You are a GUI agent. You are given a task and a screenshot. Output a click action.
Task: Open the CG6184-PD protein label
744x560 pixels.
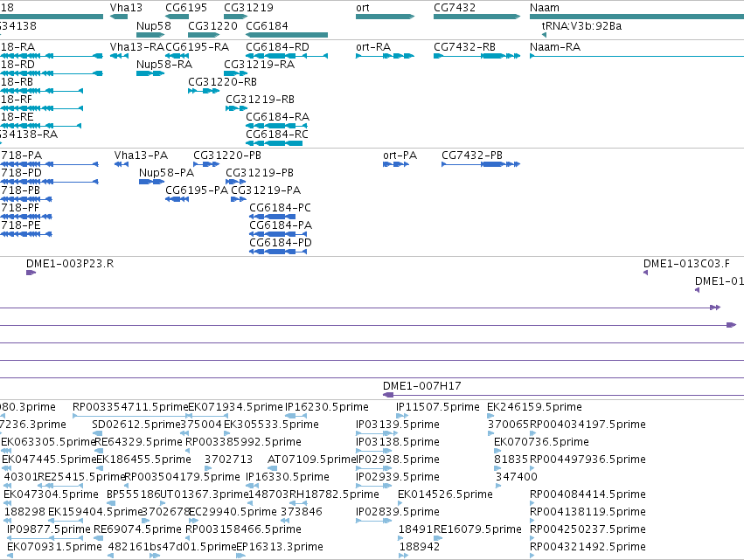[281, 243]
